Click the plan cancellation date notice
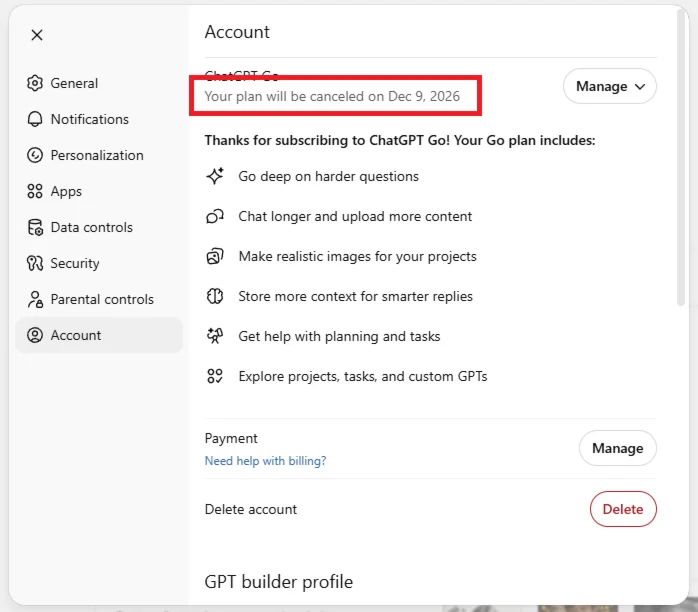698x612 pixels. pyautogui.click(x=334, y=96)
